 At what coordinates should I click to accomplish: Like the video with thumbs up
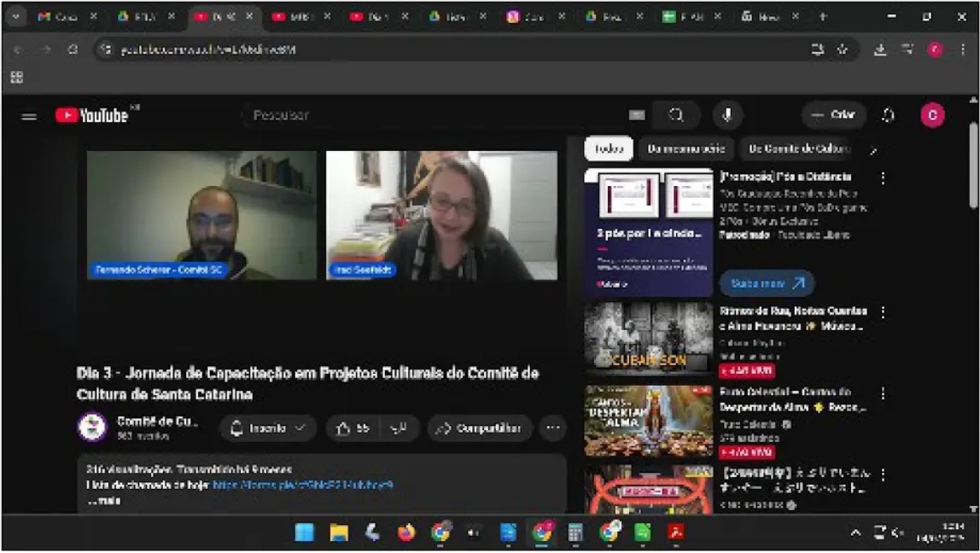[x=353, y=428]
